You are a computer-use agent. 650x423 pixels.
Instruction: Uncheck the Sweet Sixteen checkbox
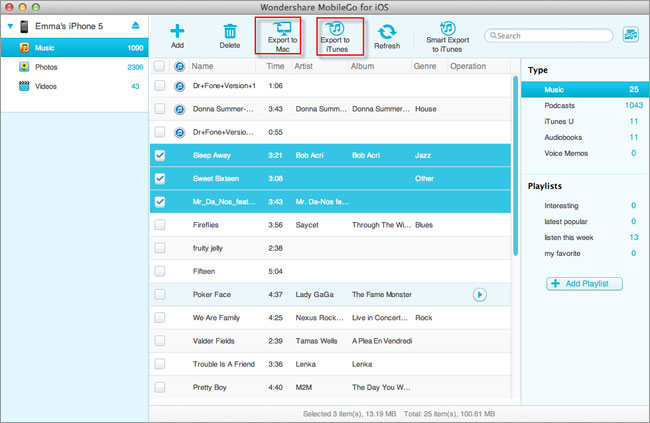(x=160, y=179)
